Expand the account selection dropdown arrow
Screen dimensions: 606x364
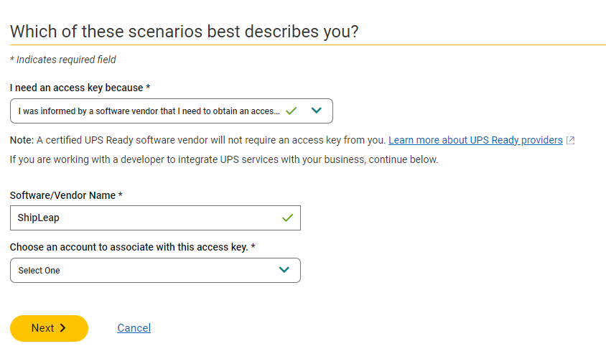[x=284, y=270]
